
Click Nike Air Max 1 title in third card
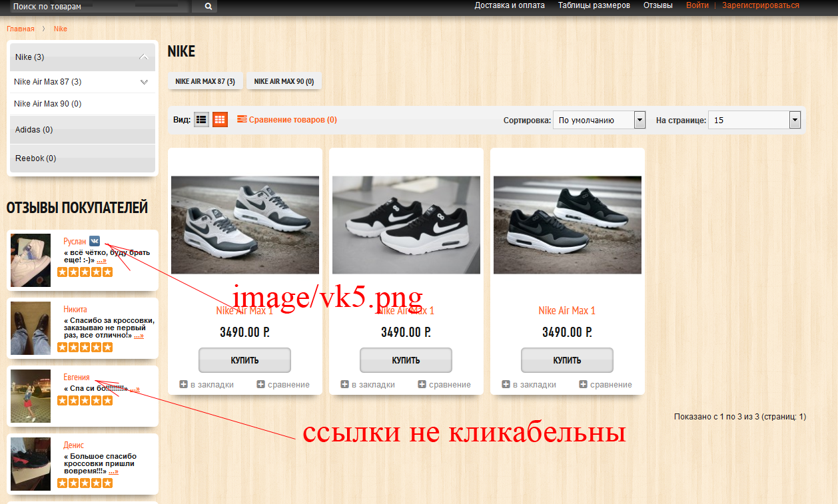567,311
